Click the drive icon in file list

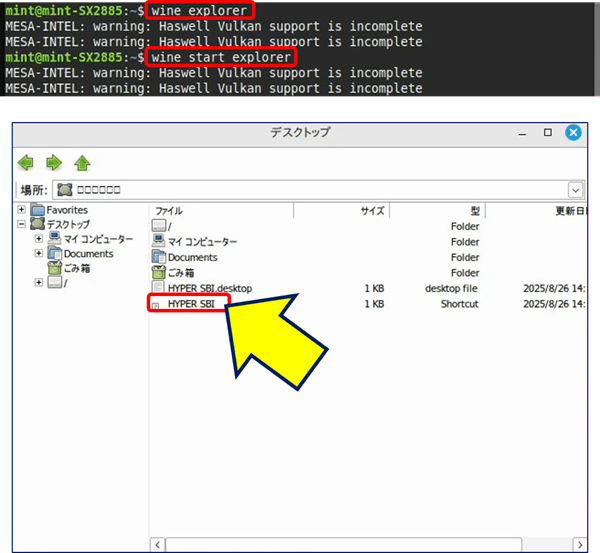coord(158,225)
